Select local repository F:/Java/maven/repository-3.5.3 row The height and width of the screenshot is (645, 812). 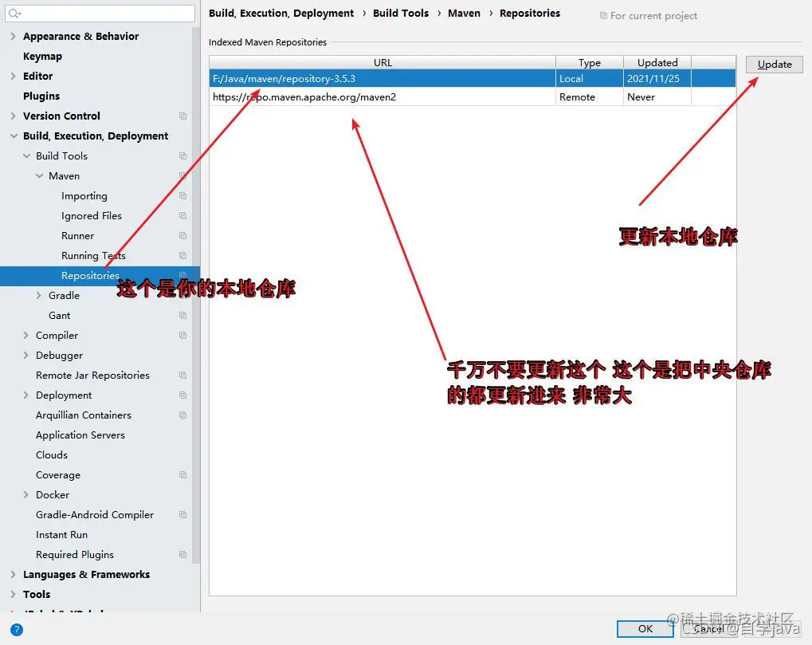point(473,79)
